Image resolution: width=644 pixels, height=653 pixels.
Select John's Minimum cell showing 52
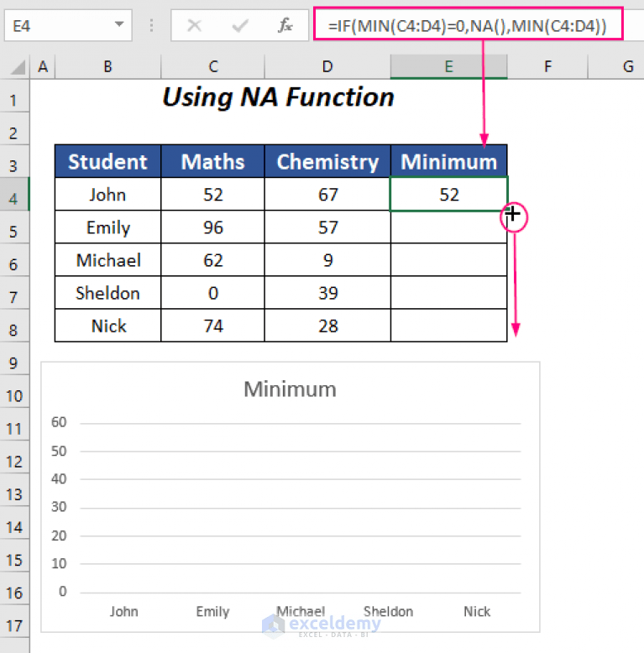pos(448,195)
